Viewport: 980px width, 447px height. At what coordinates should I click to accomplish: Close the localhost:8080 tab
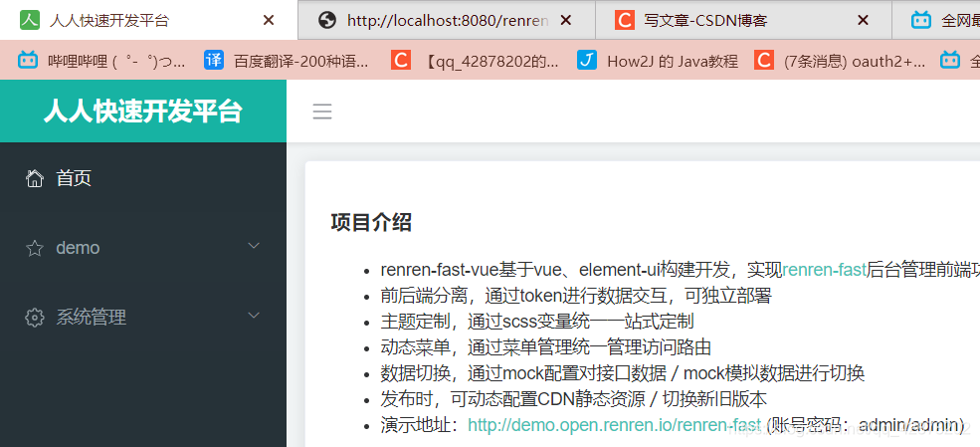click(566, 21)
